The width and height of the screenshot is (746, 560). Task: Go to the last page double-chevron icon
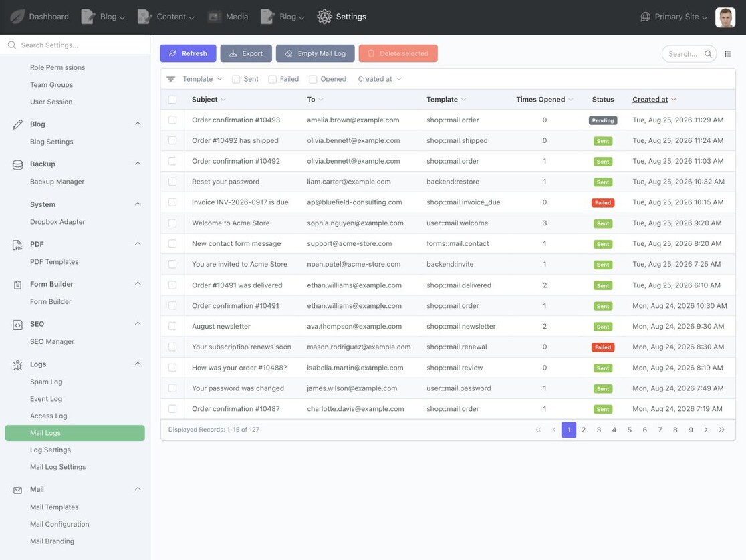click(x=721, y=430)
